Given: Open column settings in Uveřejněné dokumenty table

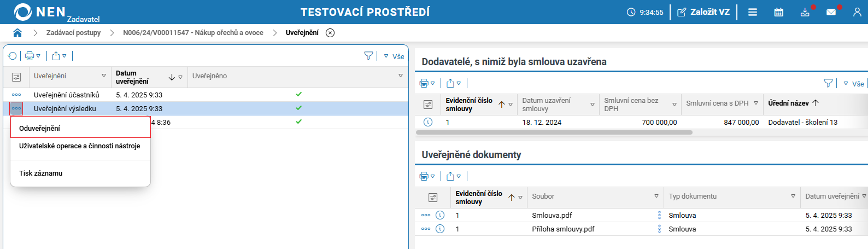Looking at the screenshot, I should pyautogui.click(x=433, y=197).
